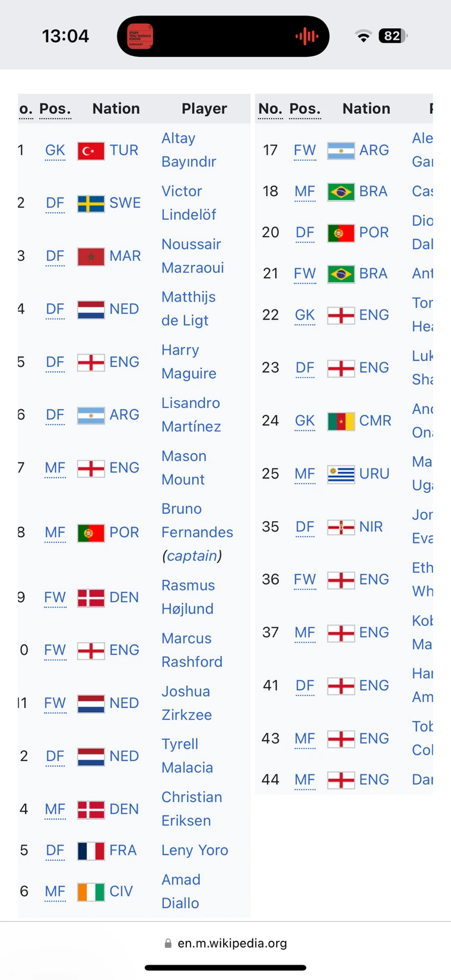The height and width of the screenshot is (980, 451).
Task: Click the Turkey flag icon
Action: (x=91, y=151)
